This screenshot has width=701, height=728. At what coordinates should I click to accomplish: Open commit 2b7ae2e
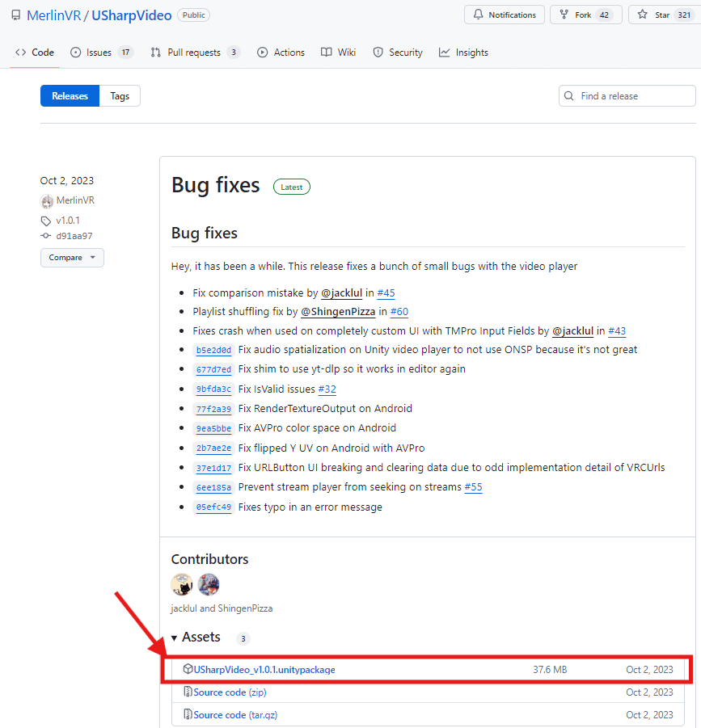click(x=213, y=448)
